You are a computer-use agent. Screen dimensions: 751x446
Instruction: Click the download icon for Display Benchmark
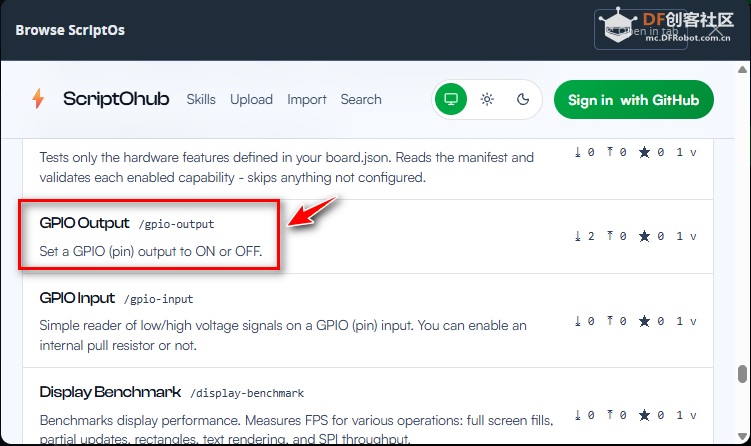point(578,415)
